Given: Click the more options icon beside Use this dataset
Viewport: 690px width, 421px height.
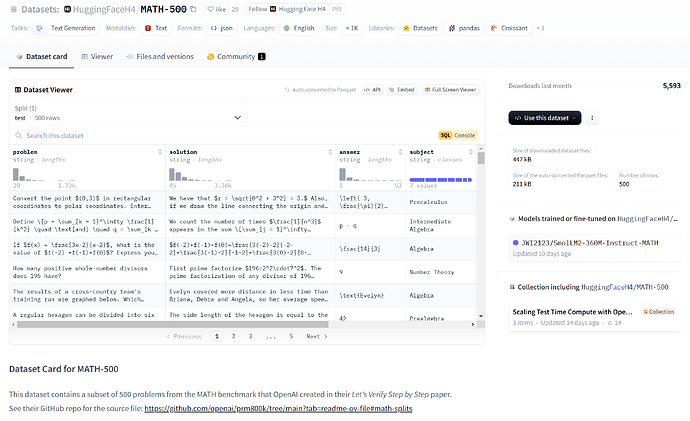Looking at the screenshot, I should [593, 117].
